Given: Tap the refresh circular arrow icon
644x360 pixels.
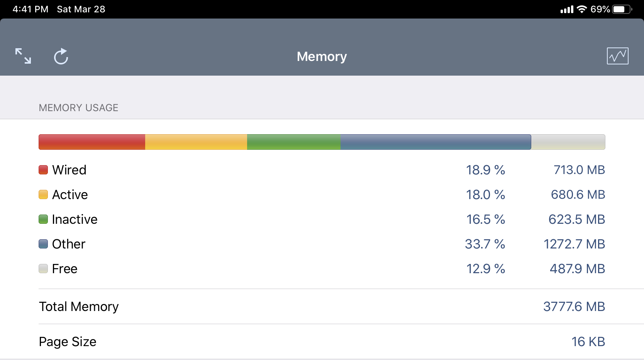Looking at the screenshot, I should point(61,56).
